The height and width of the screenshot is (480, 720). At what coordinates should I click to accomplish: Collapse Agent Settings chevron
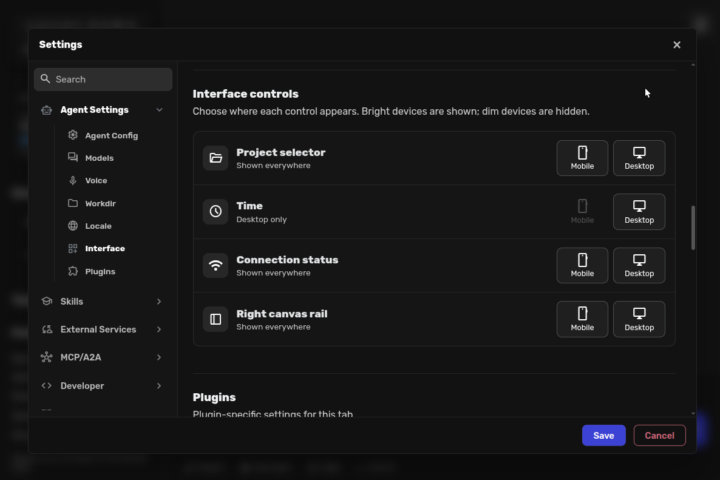tap(159, 110)
